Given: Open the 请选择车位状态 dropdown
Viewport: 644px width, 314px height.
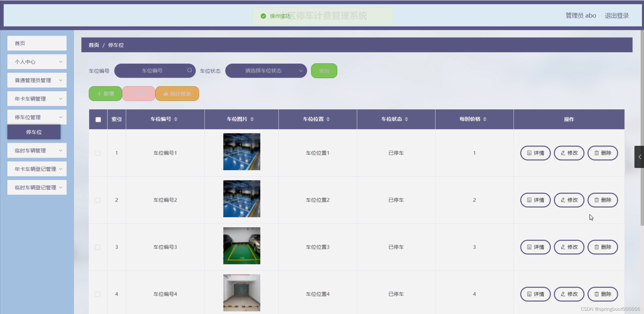Looking at the screenshot, I should [266, 71].
